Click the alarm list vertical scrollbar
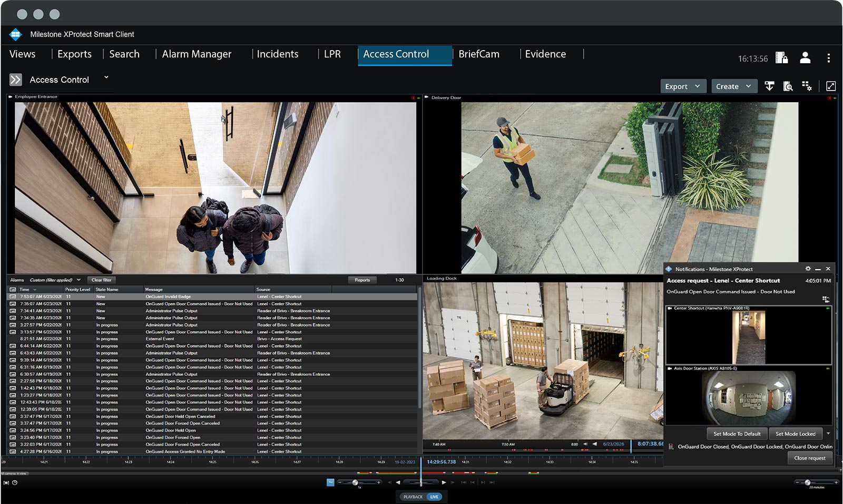 pos(419,348)
